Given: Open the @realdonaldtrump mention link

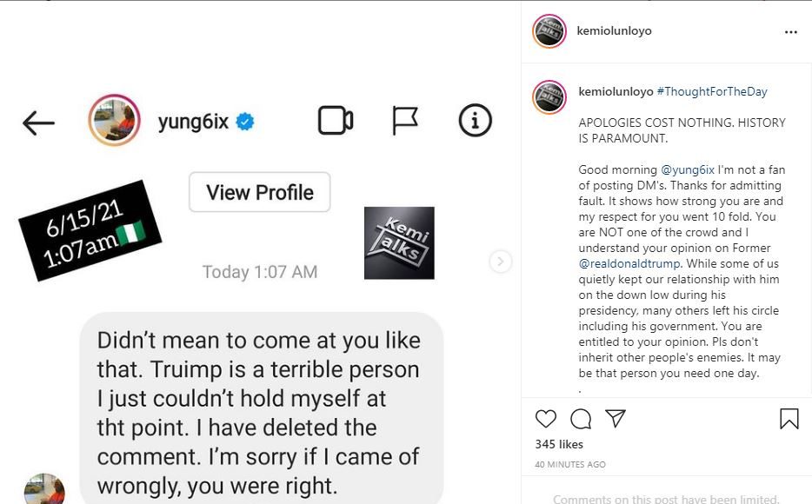Looking at the screenshot, I should [x=626, y=263].
